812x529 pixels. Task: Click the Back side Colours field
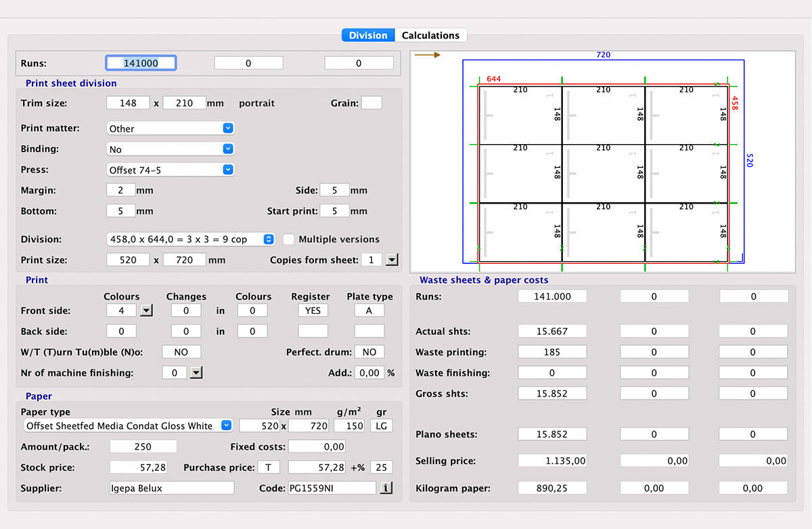[x=121, y=331]
